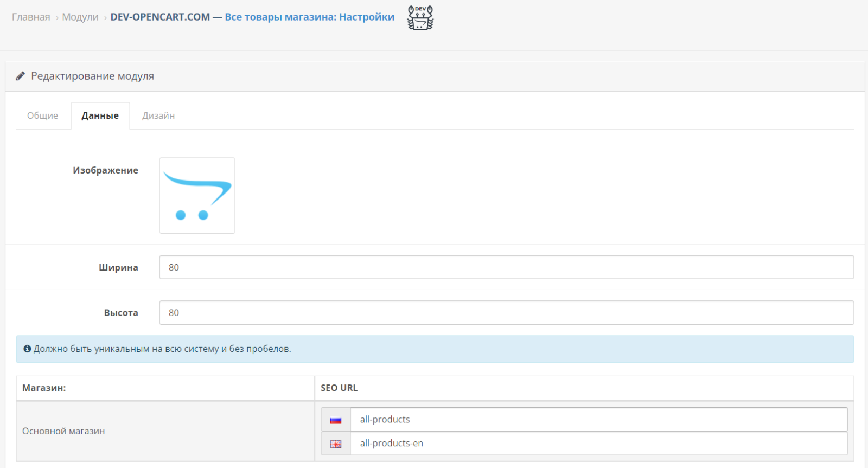868x469 pixels.
Task: Select the Russian flag icon for all-products
Action: point(336,420)
